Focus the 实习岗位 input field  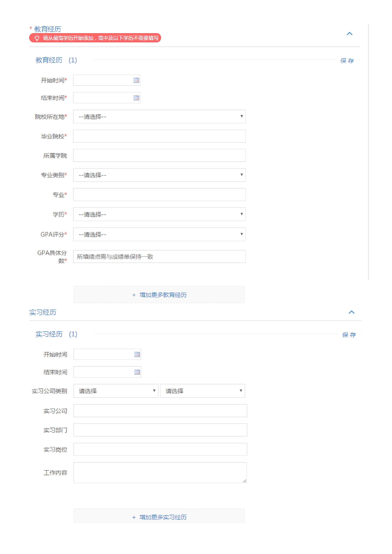[160, 449]
